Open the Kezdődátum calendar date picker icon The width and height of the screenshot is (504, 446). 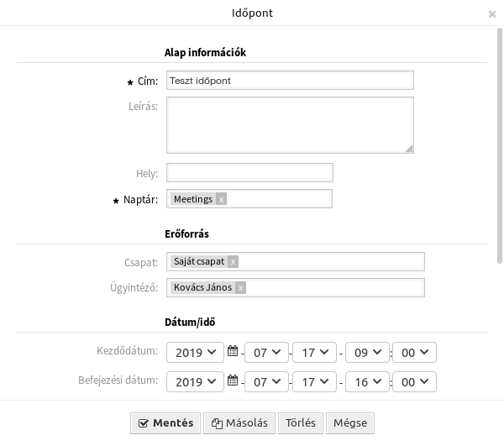(x=233, y=350)
